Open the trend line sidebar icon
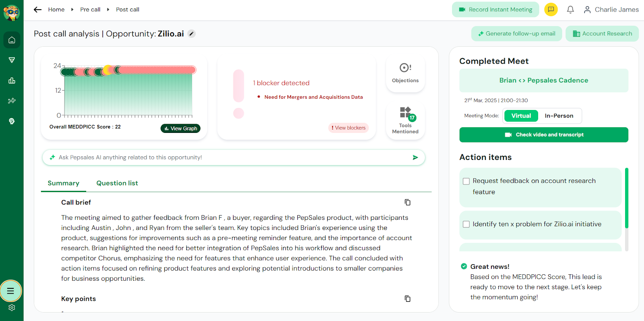 [12, 101]
